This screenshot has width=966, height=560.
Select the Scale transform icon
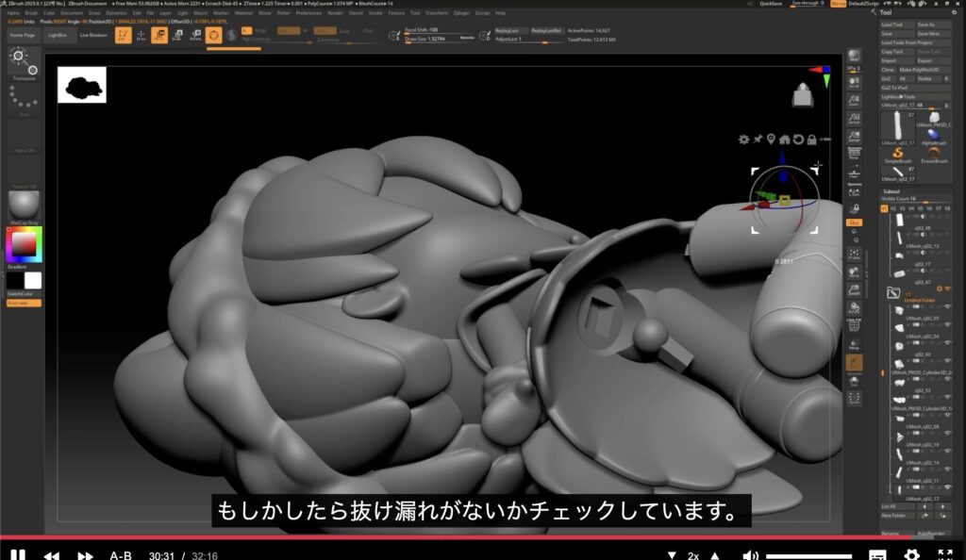point(177,35)
